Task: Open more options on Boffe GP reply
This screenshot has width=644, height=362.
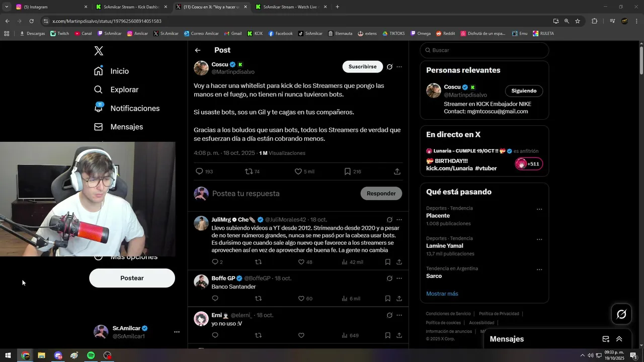Action: pyautogui.click(x=399, y=278)
